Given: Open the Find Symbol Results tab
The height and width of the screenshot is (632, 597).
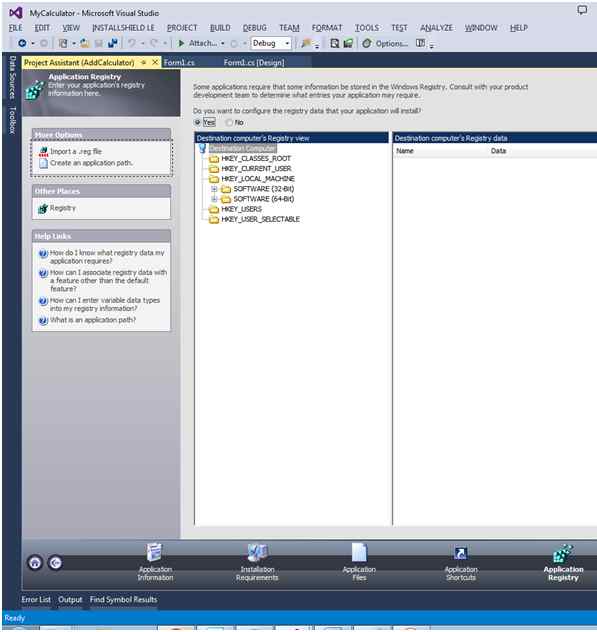Looking at the screenshot, I should click(123, 599).
